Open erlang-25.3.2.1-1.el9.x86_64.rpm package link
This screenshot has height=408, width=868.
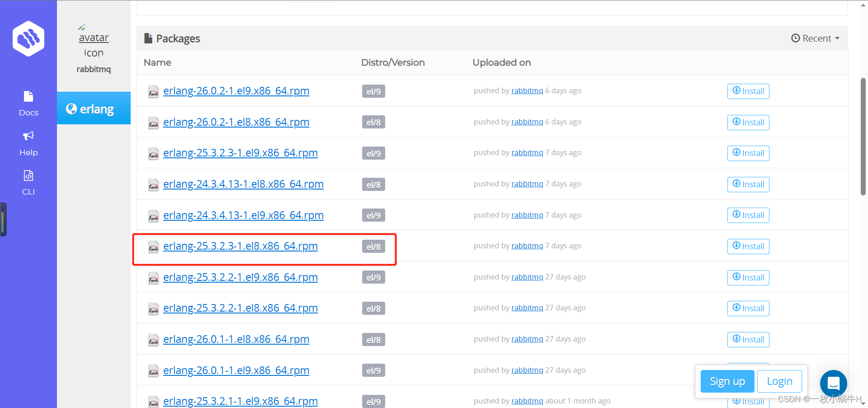click(241, 401)
